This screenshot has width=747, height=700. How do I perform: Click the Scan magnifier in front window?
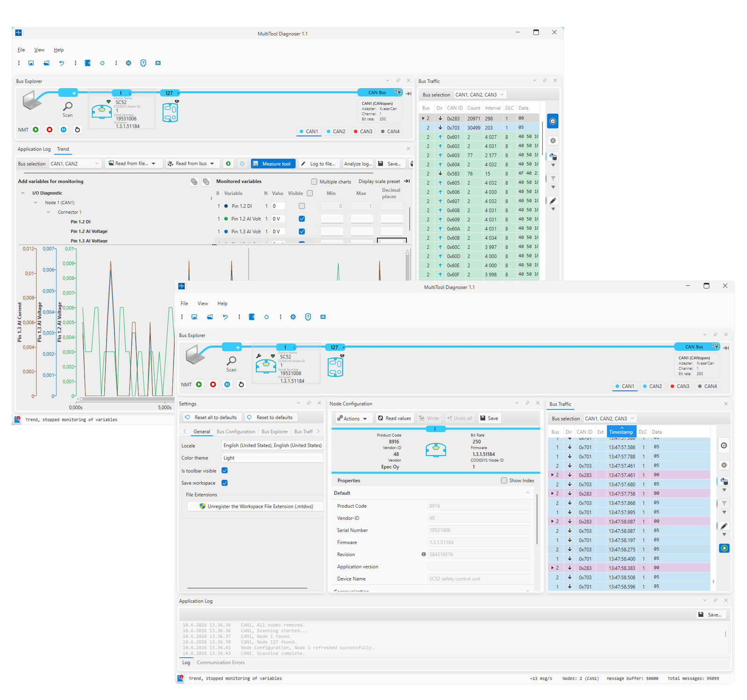[x=232, y=361]
